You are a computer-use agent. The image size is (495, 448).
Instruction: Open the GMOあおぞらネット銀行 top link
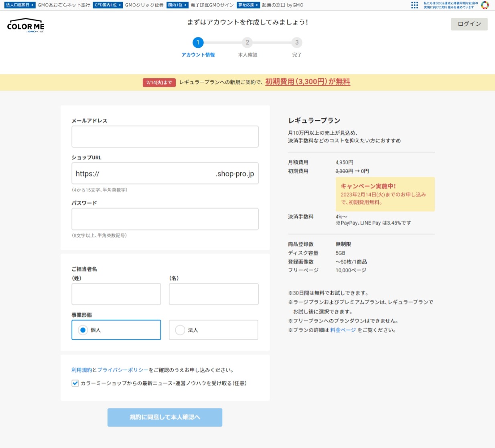pos(64,5)
